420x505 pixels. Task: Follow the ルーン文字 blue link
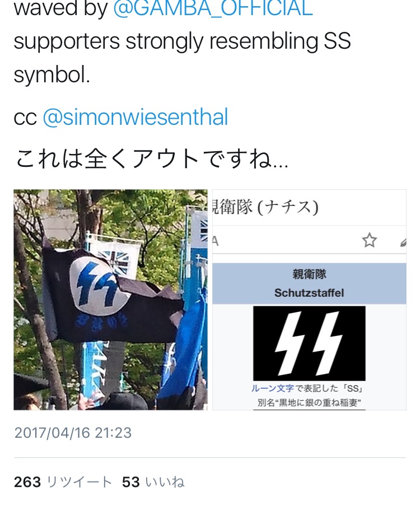273,389
